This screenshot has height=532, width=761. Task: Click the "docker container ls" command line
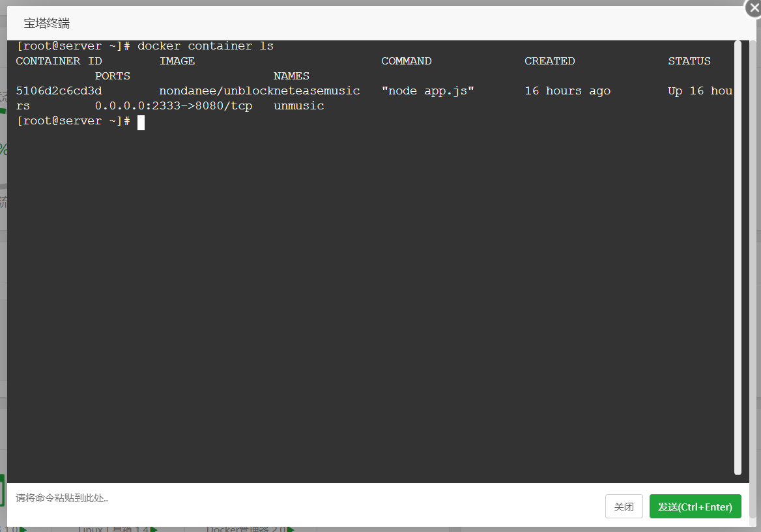(205, 46)
